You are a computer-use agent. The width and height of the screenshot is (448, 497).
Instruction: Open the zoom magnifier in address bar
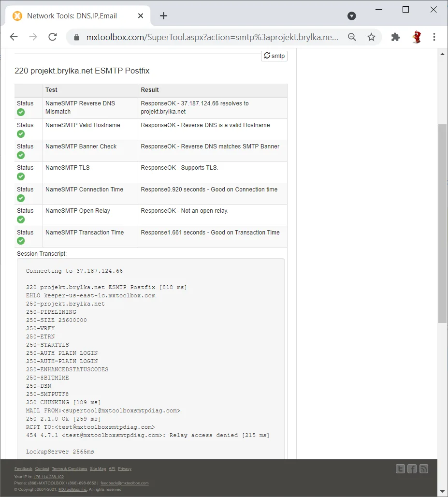(352, 37)
